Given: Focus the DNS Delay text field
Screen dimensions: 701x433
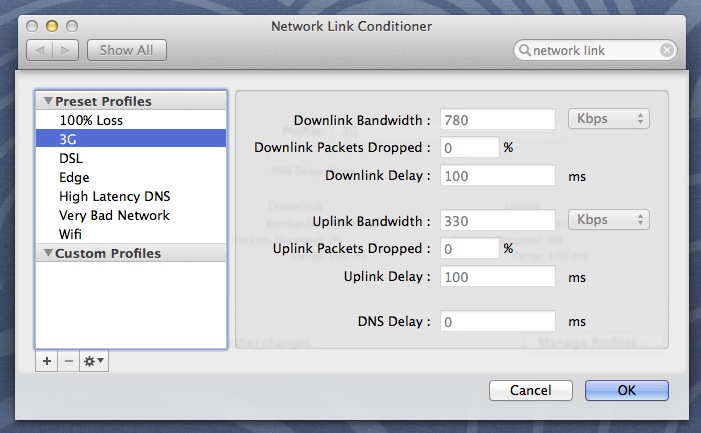Looking at the screenshot, I should tap(497, 322).
